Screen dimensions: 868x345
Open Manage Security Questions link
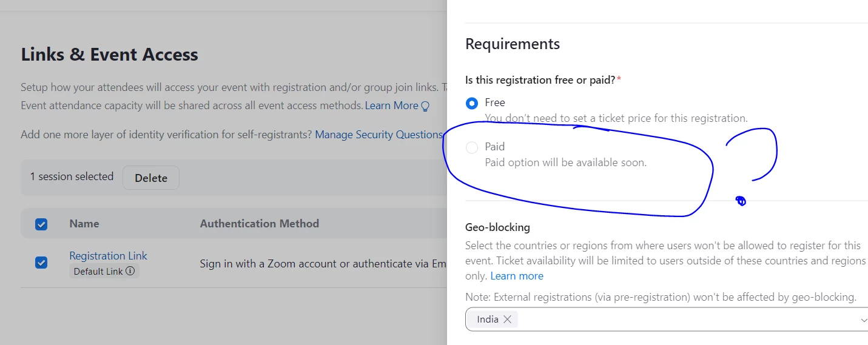pyautogui.click(x=378, y=135)
